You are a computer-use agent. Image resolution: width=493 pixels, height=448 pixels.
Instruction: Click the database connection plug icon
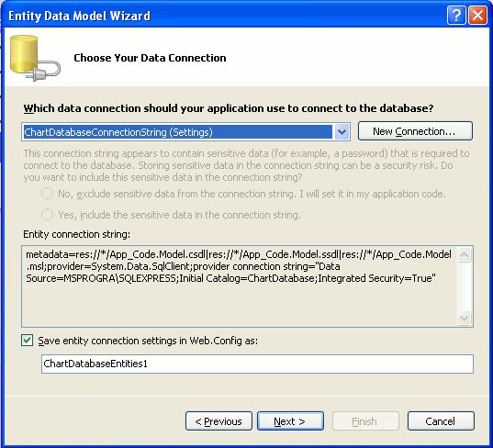pyautogui.click(x=35, y=58)
